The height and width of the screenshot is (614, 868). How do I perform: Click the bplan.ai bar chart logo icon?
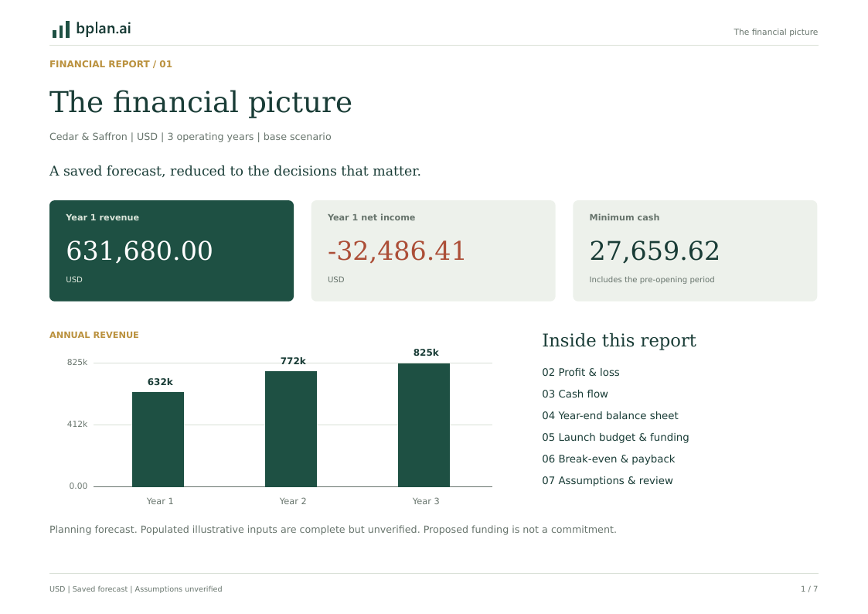click(61, 29)
